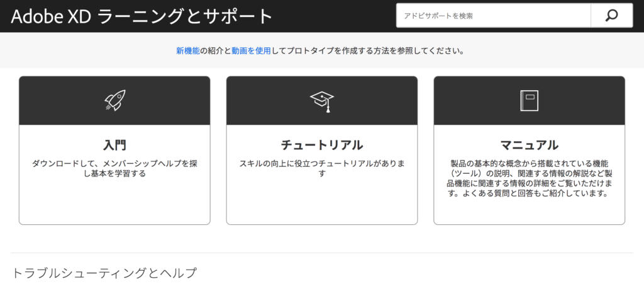Click the 入門 description starting ダウンロードして
This screenshot has width=644, height=286.
[x=114, y=168]
